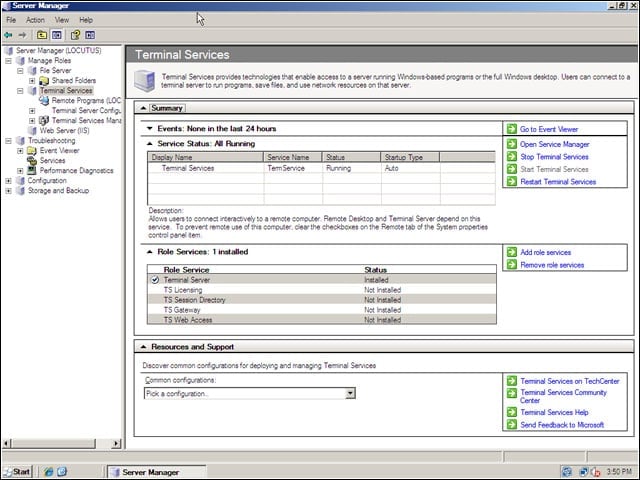Click the Shared Folders icon in the tree
Image resolution: width=640 pixels, height=480 pixels.
click(x=44, y=80)
